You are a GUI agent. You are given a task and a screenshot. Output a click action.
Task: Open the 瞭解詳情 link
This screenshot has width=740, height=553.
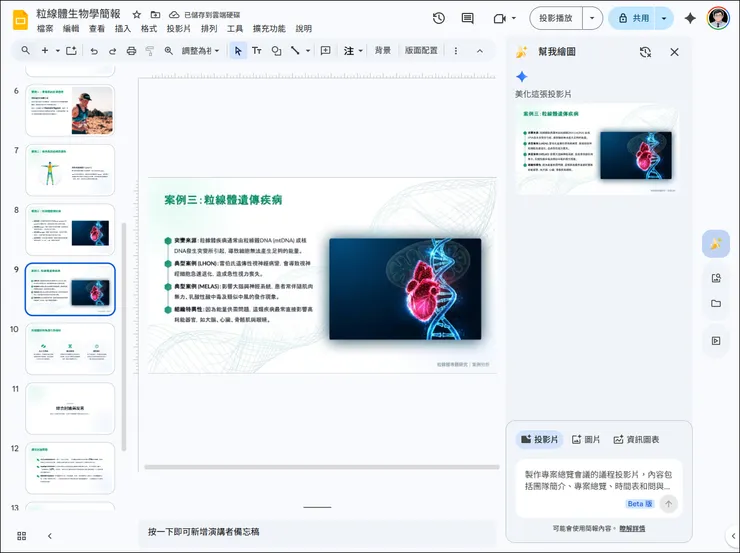click(x=632, y=528)
